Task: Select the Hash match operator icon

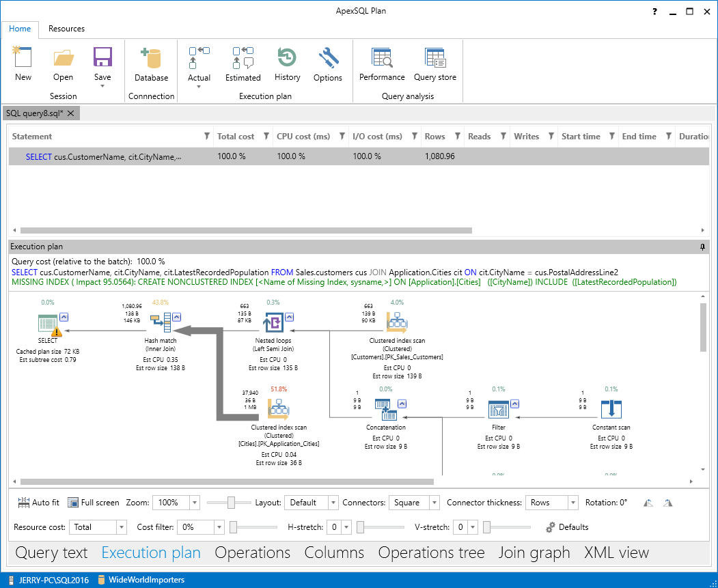Action: (161, 322)
